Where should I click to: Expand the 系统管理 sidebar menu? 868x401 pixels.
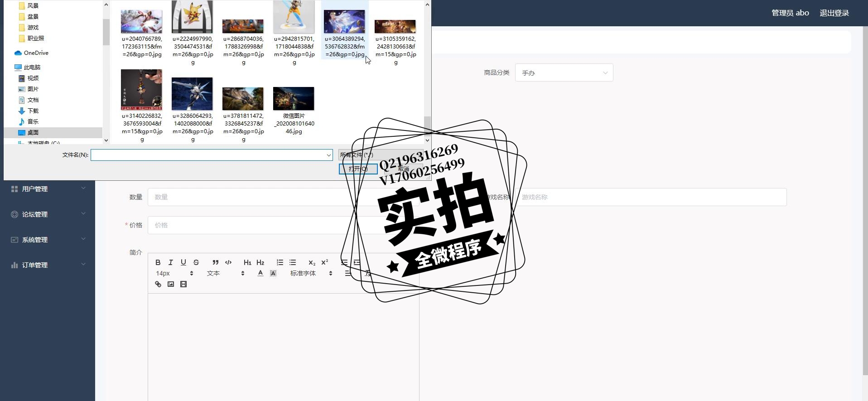click(48, 239)
